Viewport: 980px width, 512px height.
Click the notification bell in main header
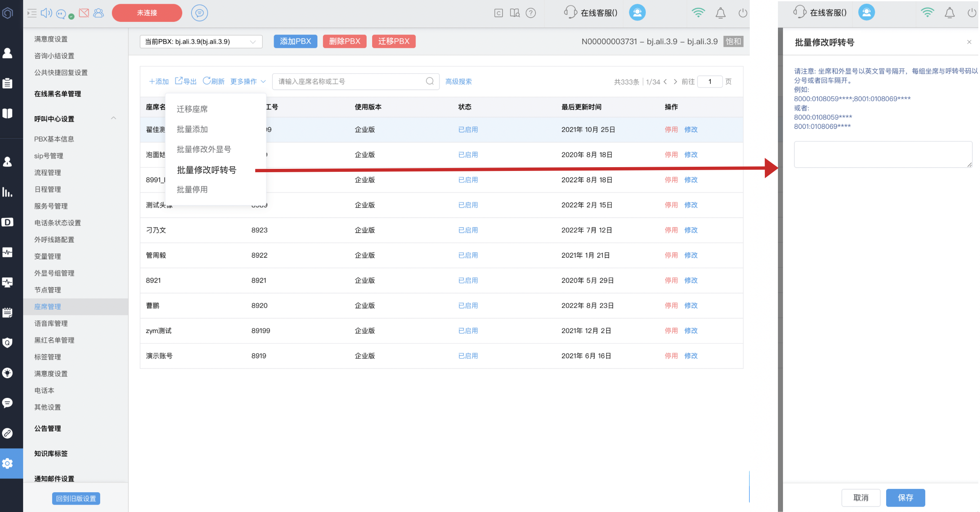(x=720, y=13)
